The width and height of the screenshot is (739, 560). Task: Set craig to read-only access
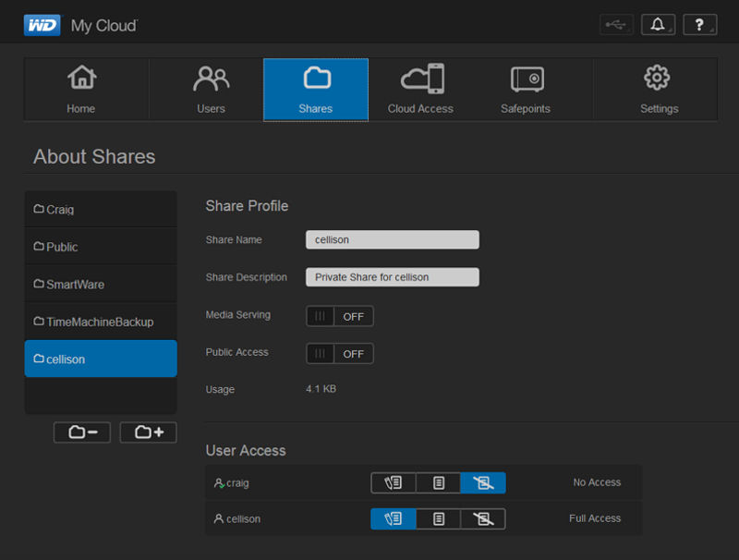(x=438, y=482)
